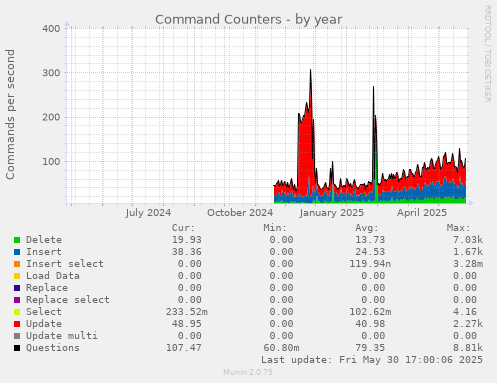Image resolution: width=497 pixels, height=383 pixels.
Task: Click the 'Cur:' column header
Action: tap(183, 228)
